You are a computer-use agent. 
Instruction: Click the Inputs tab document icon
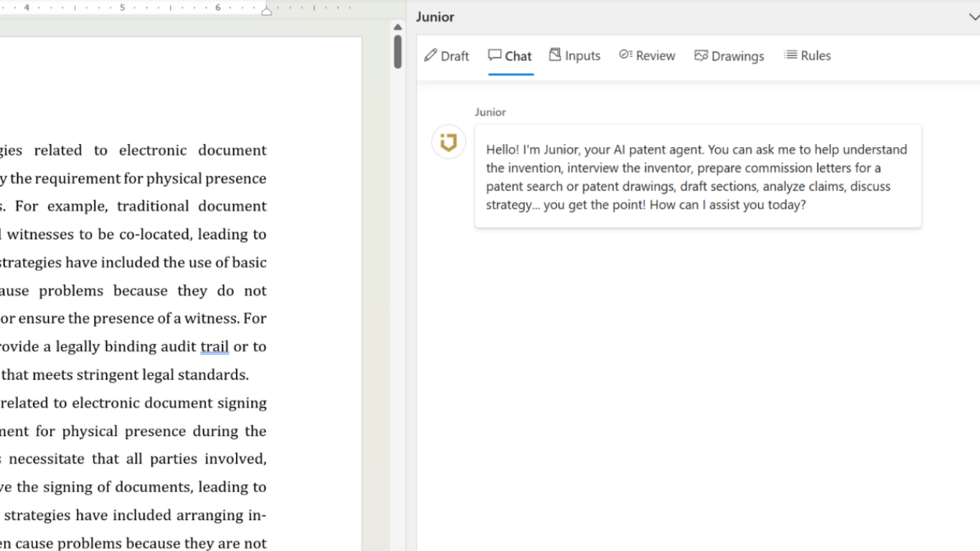(555, 55)
